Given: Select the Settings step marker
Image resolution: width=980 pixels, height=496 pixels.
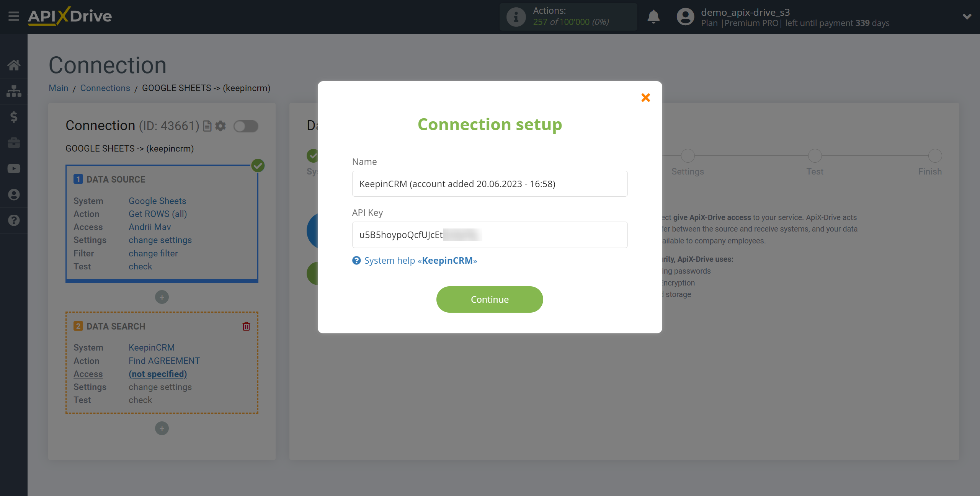Looking at the screenshot, I should coord(688,156).
